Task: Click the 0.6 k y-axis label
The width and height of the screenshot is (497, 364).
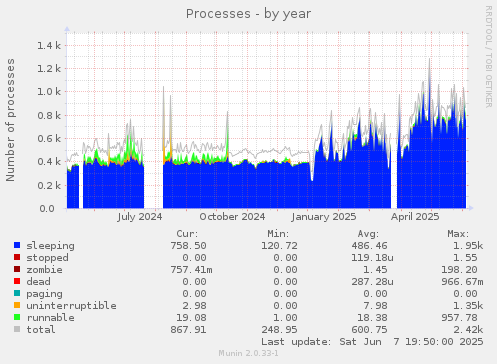Action: 49,139
